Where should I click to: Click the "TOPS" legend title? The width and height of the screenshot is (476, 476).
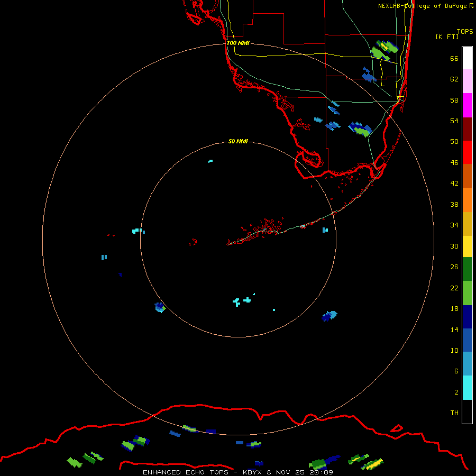(465, 31)
